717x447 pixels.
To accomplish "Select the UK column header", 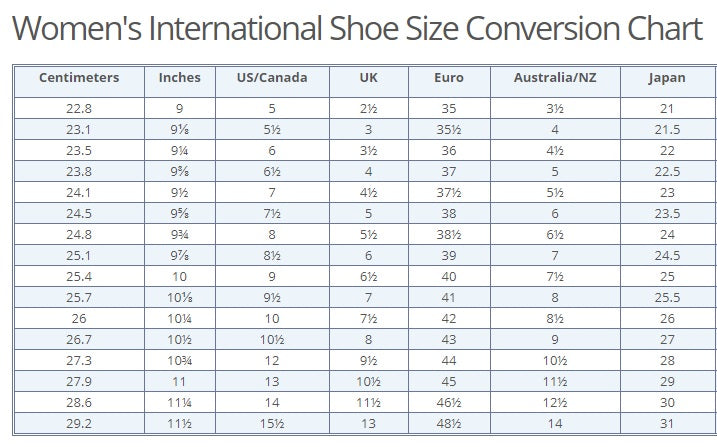I will [367, 78].
